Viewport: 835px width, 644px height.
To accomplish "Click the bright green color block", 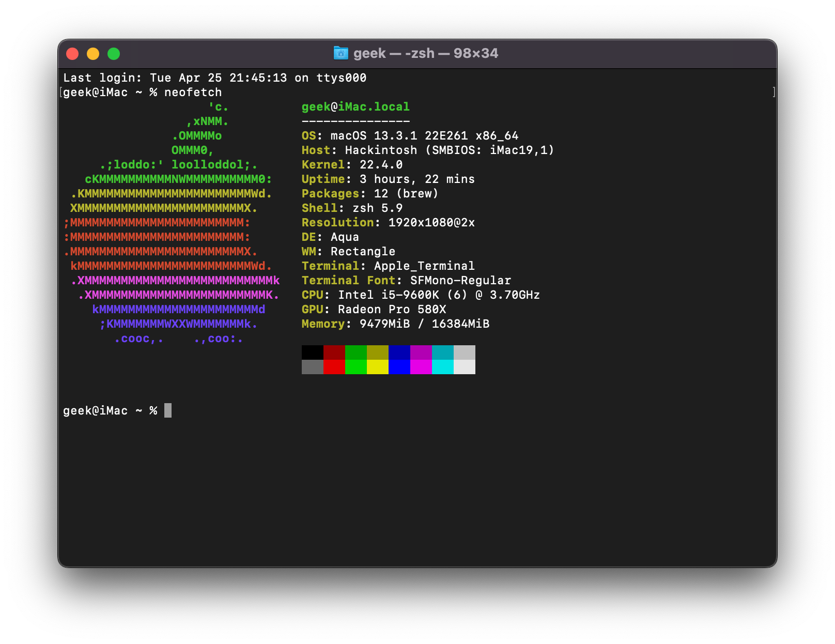I will 356,367.
